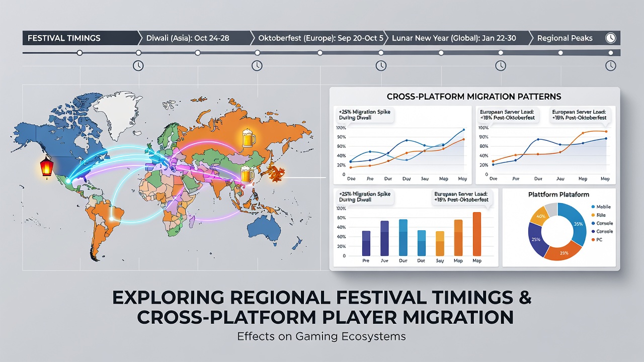Select the FESTIVAL TIMINGS header segment

(80, 38)
